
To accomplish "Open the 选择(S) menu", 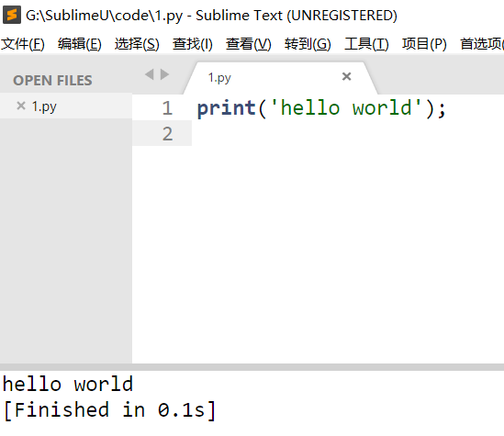I will click(x=137, y=44).
